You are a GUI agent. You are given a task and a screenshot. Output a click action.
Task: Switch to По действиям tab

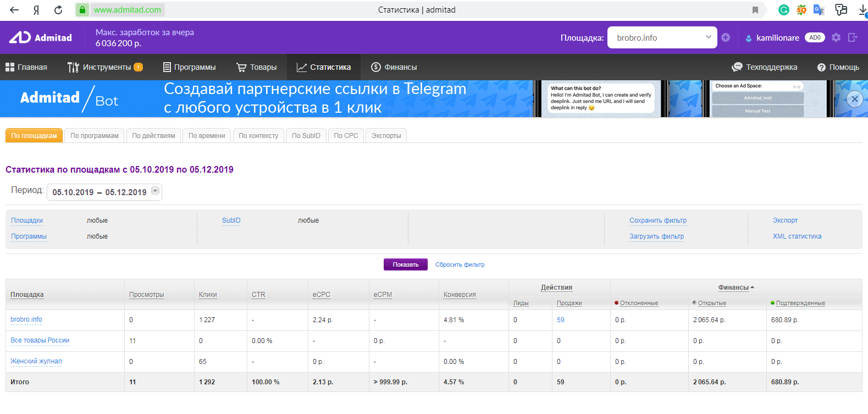[153, 136]
